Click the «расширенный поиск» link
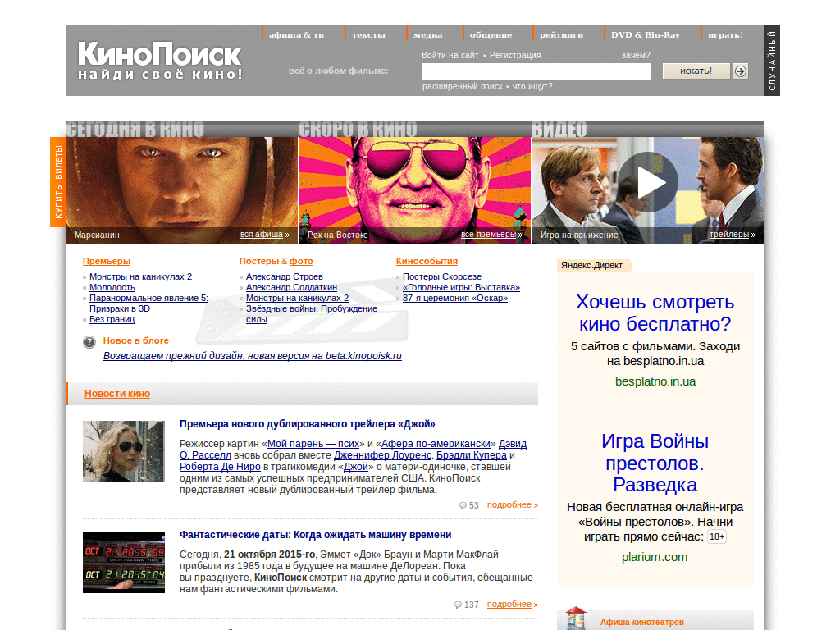 pyautogui.click(x=463, y=86)
